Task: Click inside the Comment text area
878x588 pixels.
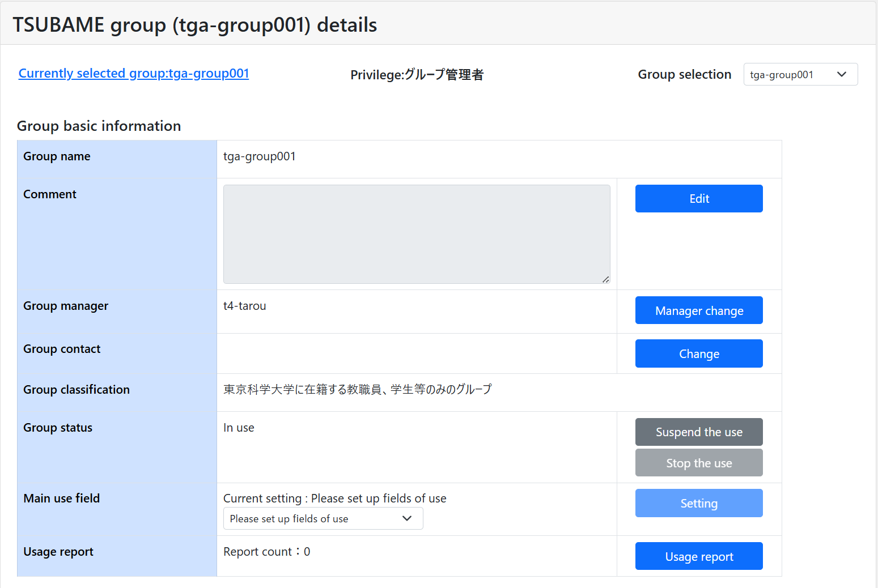Action: tap(416, 234)
